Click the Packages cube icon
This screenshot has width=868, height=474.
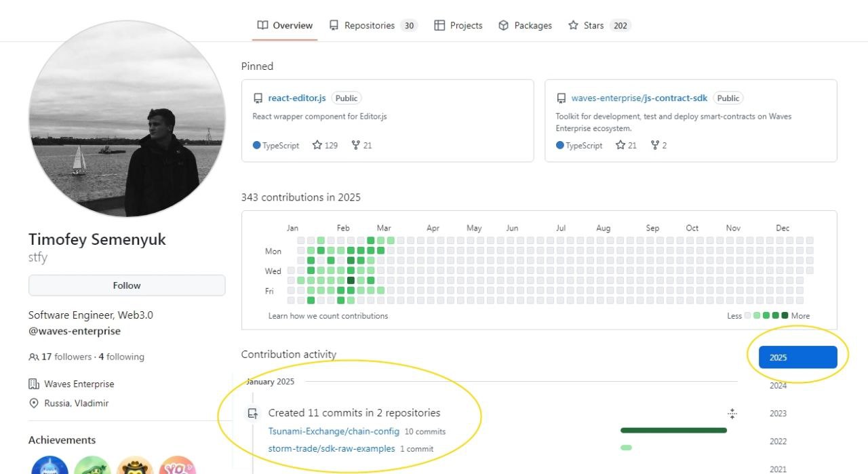(x=503, y=26)
